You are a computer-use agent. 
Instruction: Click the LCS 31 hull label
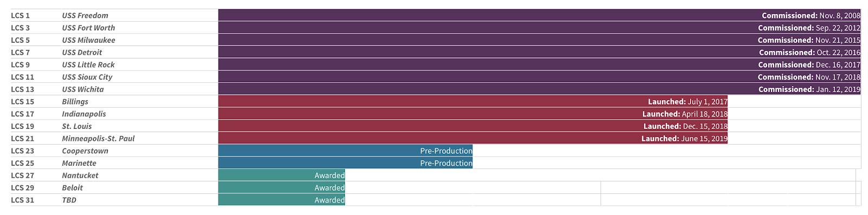click(23, 200)
